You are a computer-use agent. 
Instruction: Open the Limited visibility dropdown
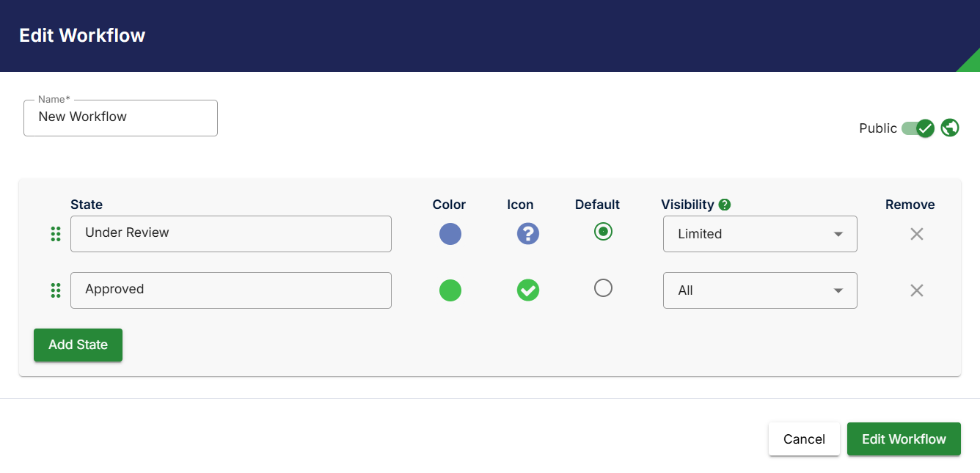(x=760, y=234)
